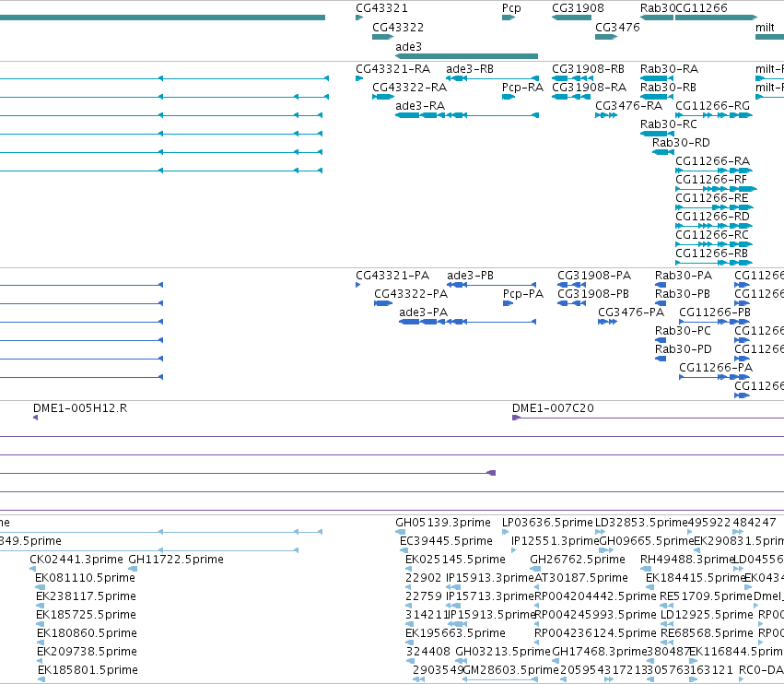This screenshot has width=784, height=684.
Task: Open transcript CG11266-RA
Action: coord(714,171)
